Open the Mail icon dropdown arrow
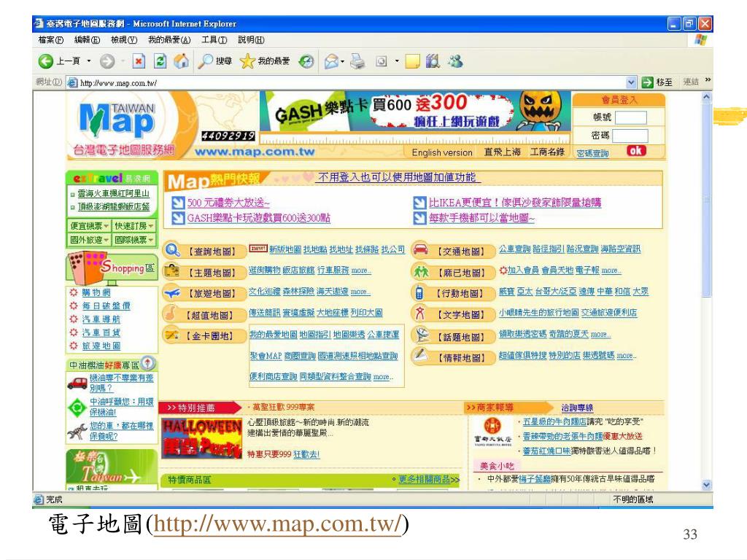Image resolution: width=747 pixels, height=560 pixels. tap(343, 61)
